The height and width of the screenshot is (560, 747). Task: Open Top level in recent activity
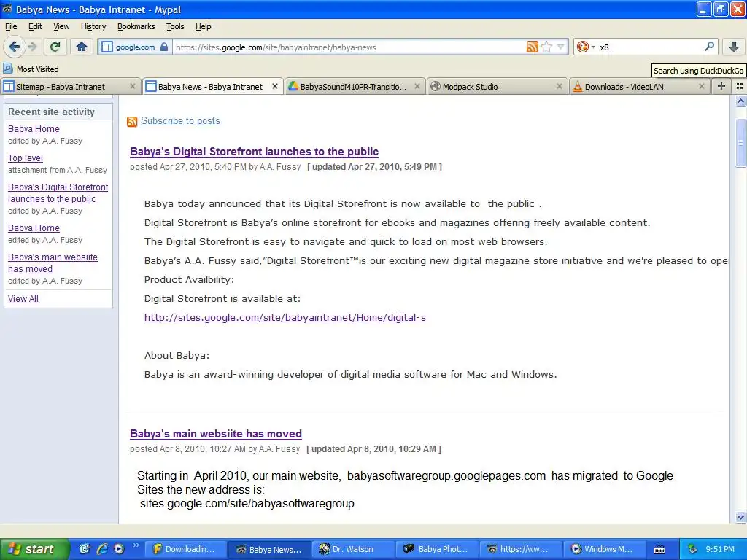pos(26,158)
